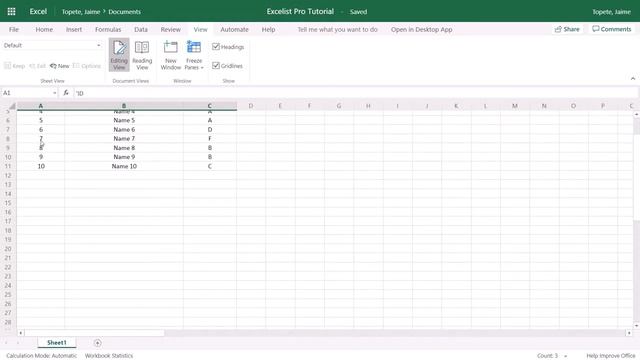Open the Data tab
The height and width of the screenshot is (360, 640).
141,29
